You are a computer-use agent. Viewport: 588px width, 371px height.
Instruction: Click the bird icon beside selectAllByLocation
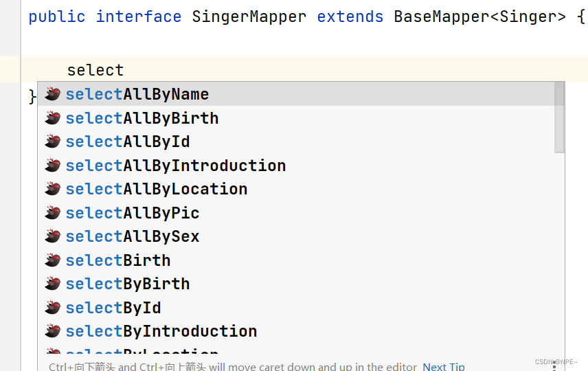52,189
